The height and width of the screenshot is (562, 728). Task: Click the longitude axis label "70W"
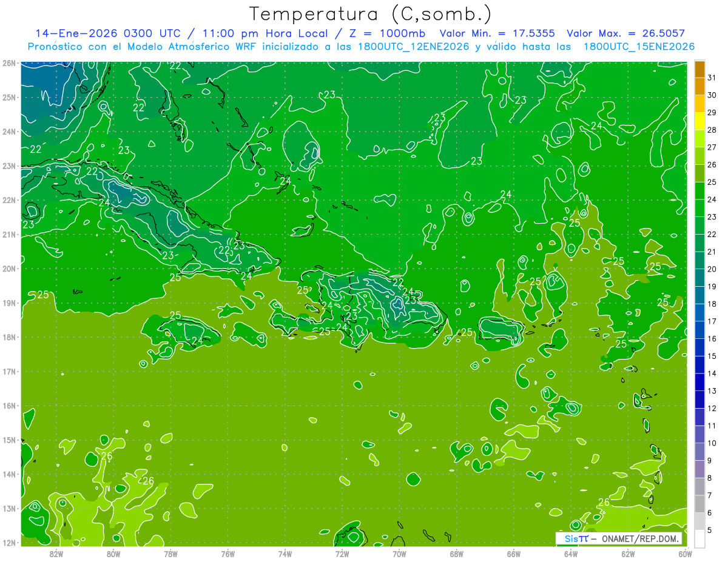point(399,553)
